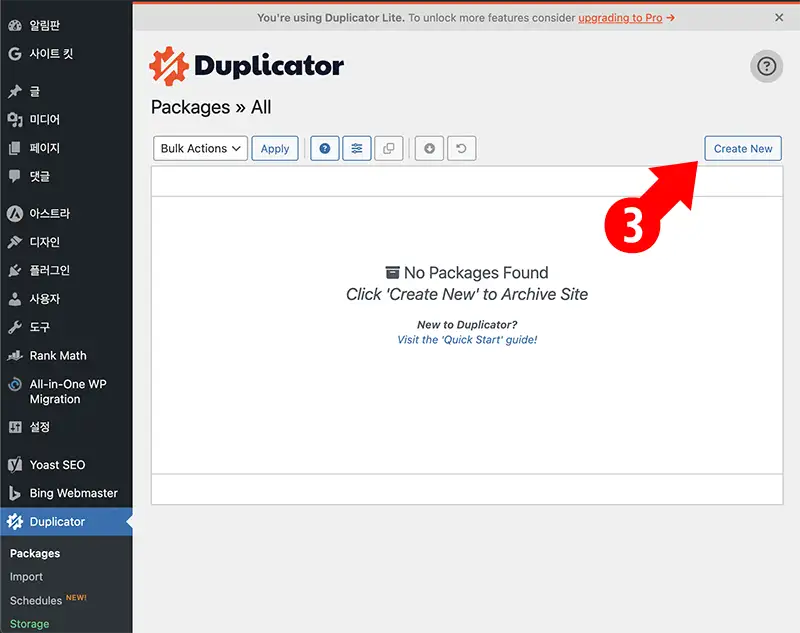Click the media icon beside 미디어
This screenshot has width=800, height=633.
15,120
